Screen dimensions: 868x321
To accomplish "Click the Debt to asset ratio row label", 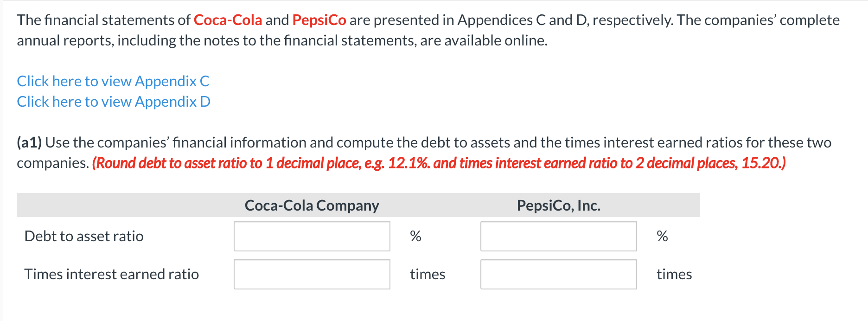I will pos(84,236).
